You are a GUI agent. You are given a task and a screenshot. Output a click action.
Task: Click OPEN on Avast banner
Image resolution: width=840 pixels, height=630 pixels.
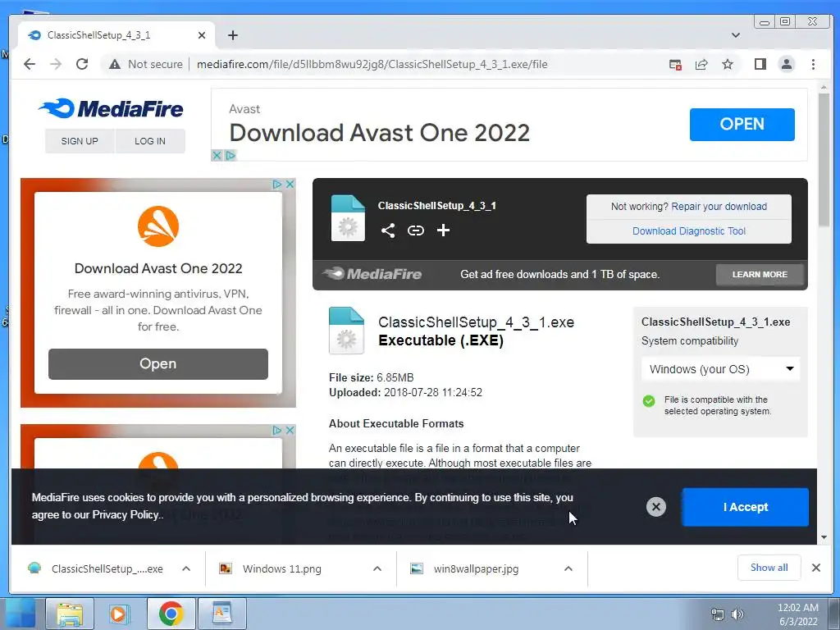[x=742, y=125]
